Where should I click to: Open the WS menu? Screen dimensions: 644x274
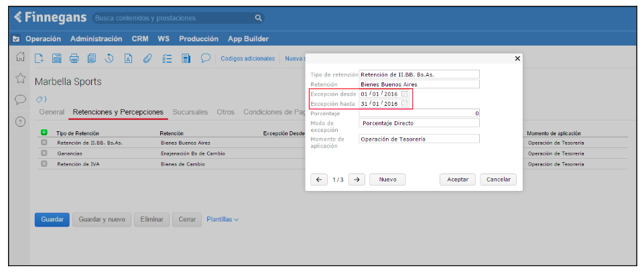click(x=164, y=39)
